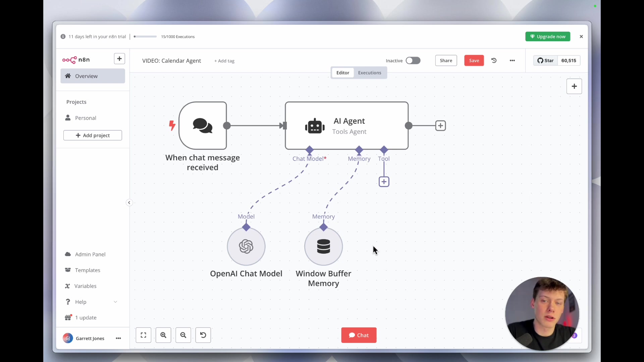Image resolution: width=644 pixels, height=362 pixels.
Task: Zoom out on the canvas
Action: (x=183, y=335)
